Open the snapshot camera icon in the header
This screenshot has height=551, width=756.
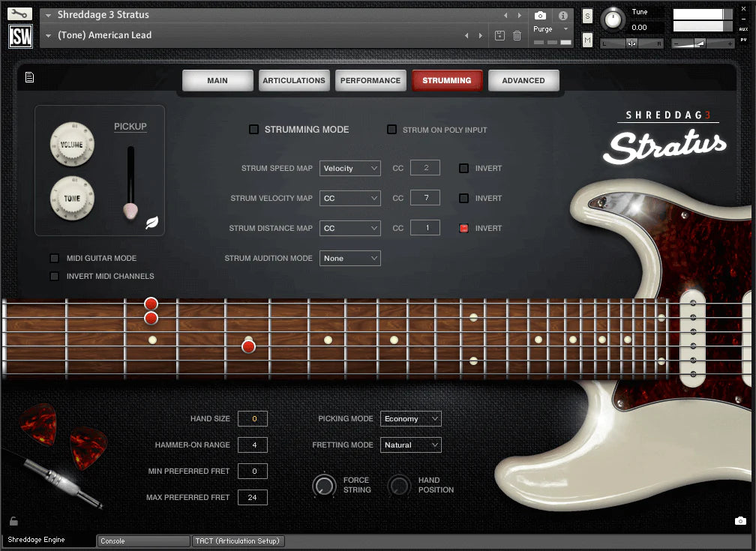tap(540, 14)
